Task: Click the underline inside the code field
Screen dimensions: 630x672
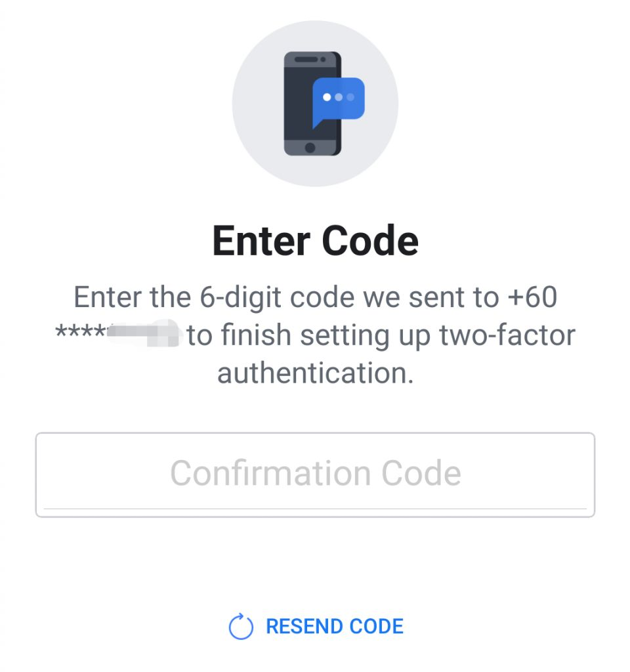Action: [315, 509]
